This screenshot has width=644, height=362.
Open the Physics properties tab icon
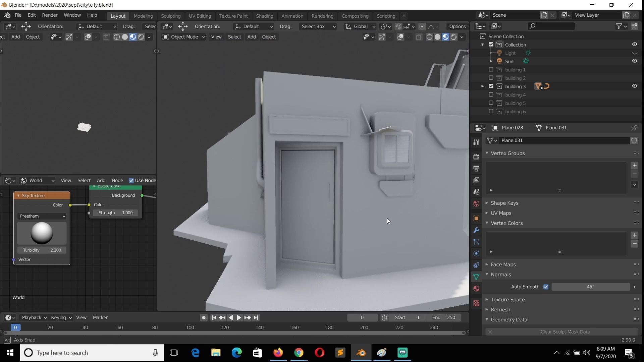tap(476, 253)
